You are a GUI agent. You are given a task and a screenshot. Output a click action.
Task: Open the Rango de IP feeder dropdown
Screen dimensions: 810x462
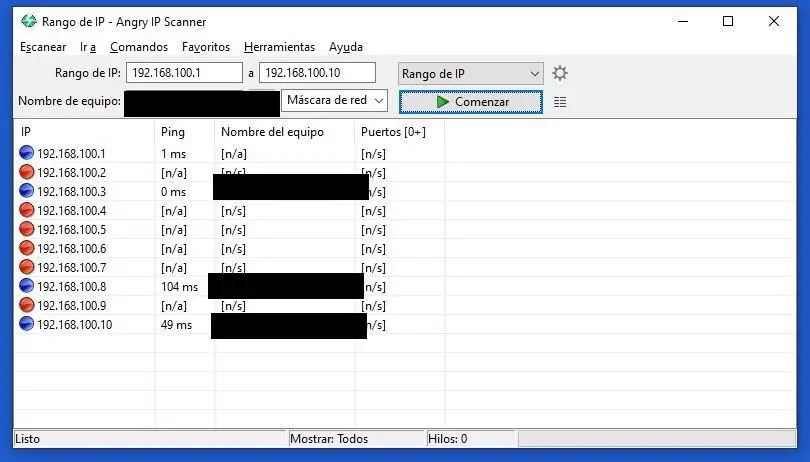(471, 73)
